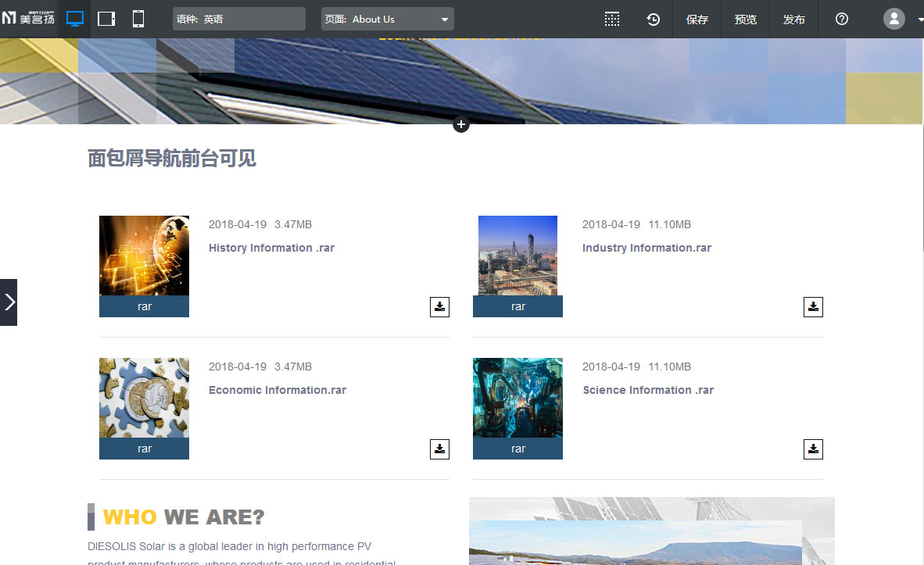924x565 pixels.
Task: Download the History Information .rar file
Action: 439,307
